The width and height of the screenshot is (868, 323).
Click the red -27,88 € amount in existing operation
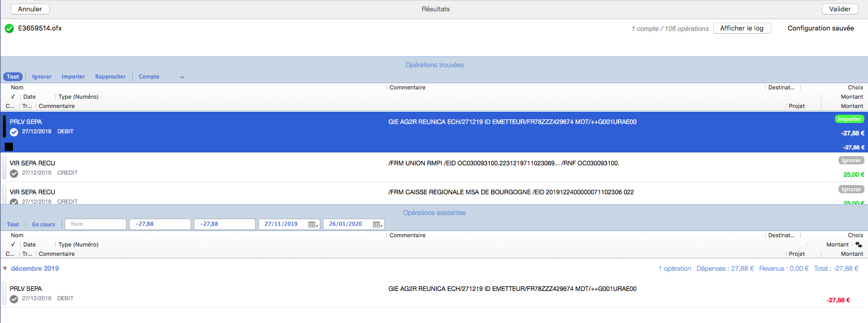point(838,300)
